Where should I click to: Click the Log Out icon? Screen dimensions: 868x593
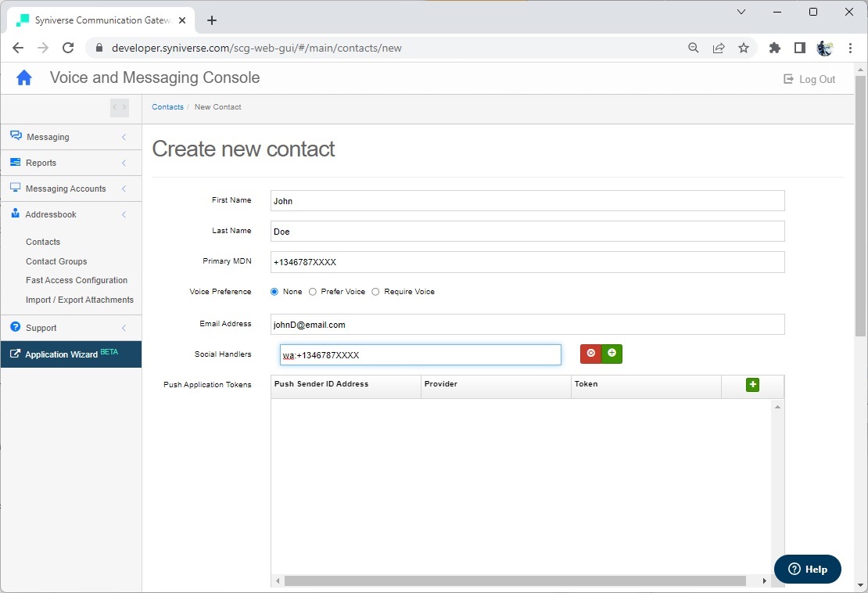[788, 79]
